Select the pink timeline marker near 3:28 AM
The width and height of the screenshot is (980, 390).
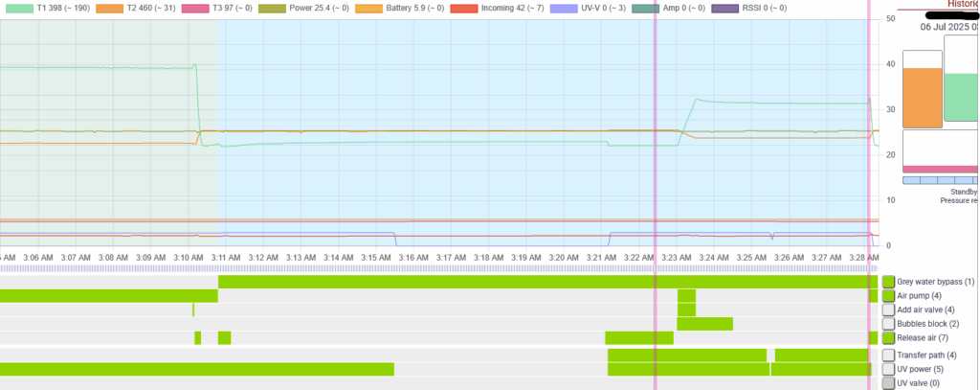(x=869, y=195)
